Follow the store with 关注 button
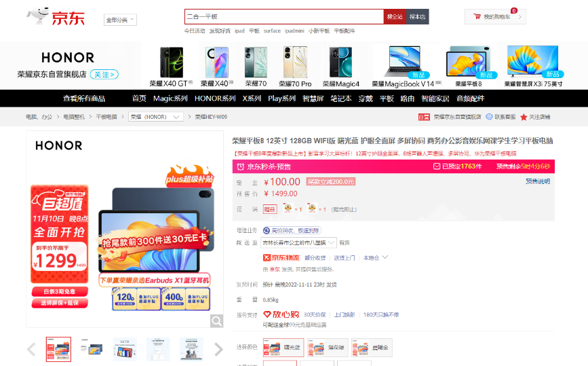Viewport: 588px width, 366px height. coord(104,74)
